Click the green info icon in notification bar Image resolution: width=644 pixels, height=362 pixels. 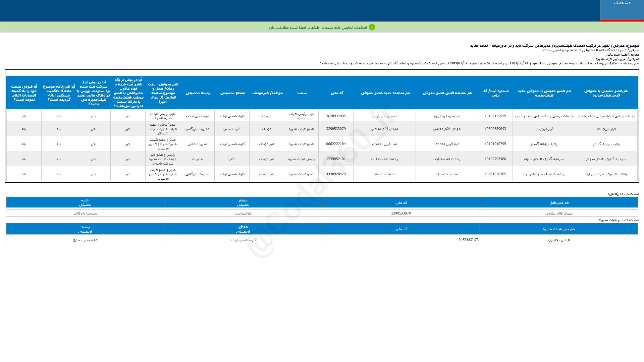372,27
